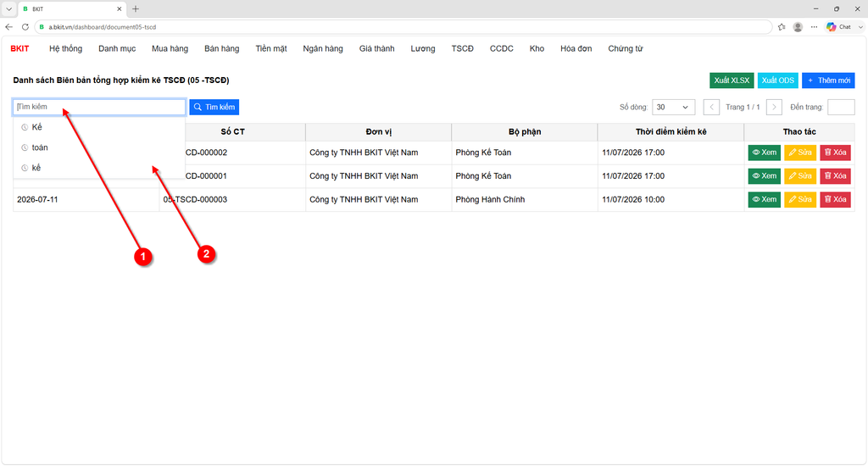Export list via Xuất ODS
This screenshot has height=466, width=868.
pyautogui.click(x=778, y=80)
